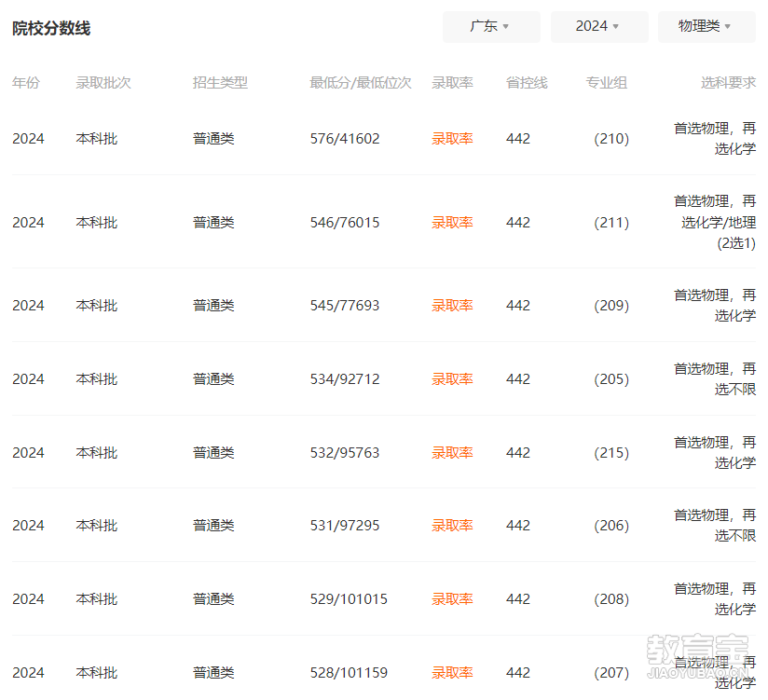
Task: Click year 2024 in the 528/101159 row
Action: pyautogui.click(x=28, y=673)
